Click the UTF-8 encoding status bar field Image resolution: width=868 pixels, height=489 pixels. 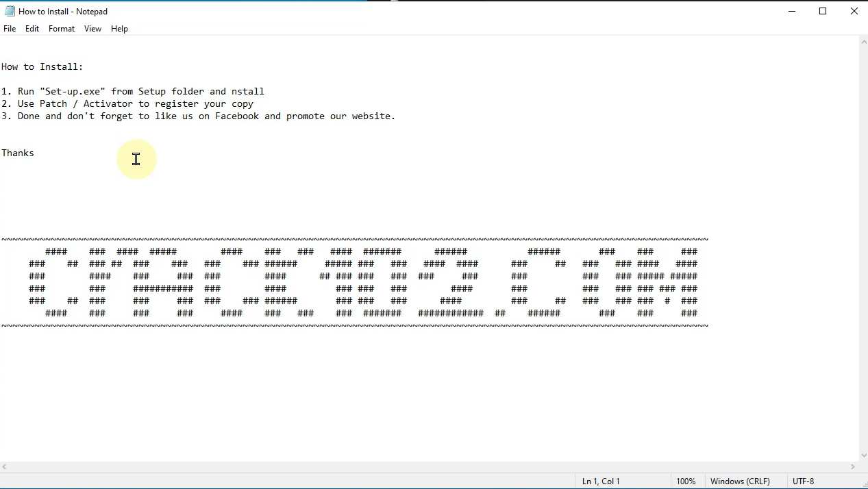pyautogui.click(x=803, y=481)
